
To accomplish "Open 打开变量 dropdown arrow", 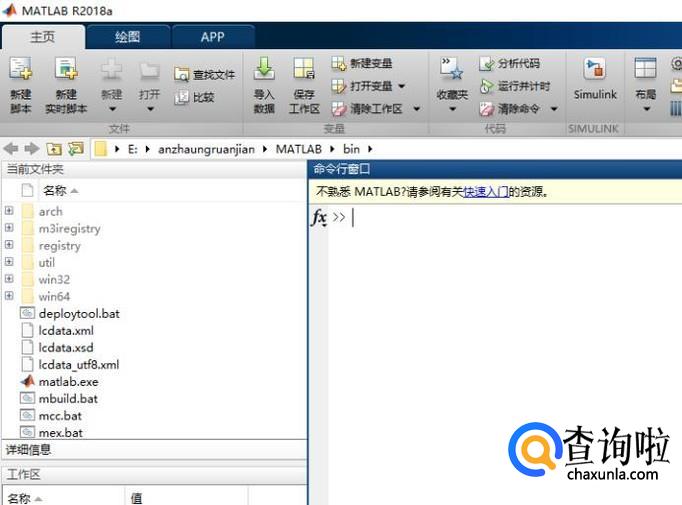I will (x=401, y=86).
